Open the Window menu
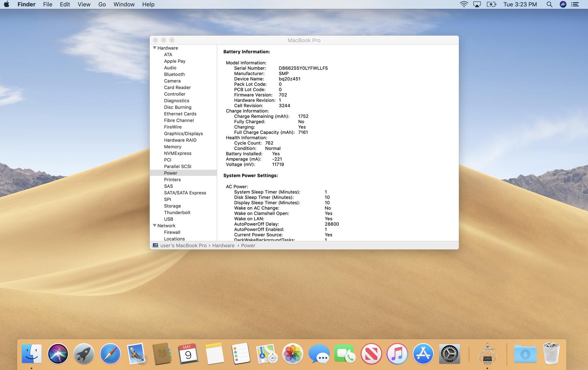The height and width of the screenshot is (370, 588). pyautogui.click(x=124, y=4)
